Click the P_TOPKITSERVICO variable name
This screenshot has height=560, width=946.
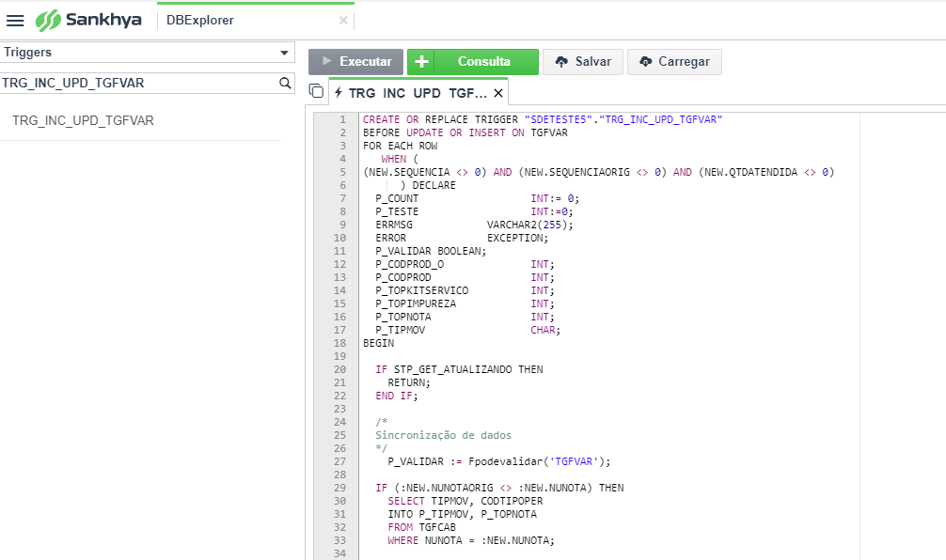point(421,290)
